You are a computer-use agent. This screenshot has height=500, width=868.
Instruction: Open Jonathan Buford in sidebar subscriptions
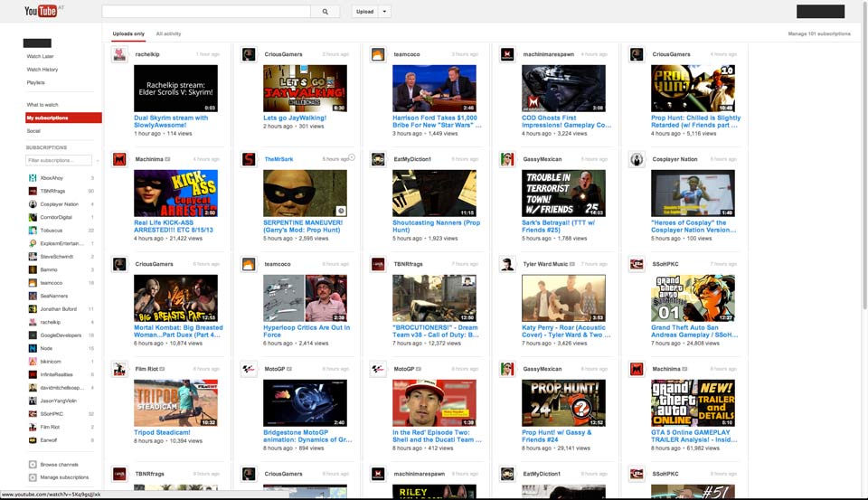tap(58, 309)
